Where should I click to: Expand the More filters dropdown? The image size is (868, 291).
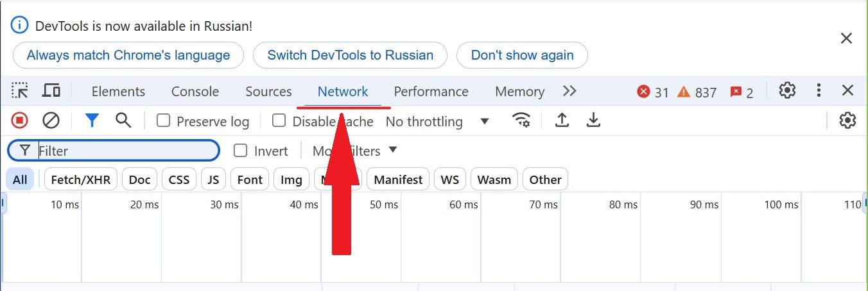355,151
